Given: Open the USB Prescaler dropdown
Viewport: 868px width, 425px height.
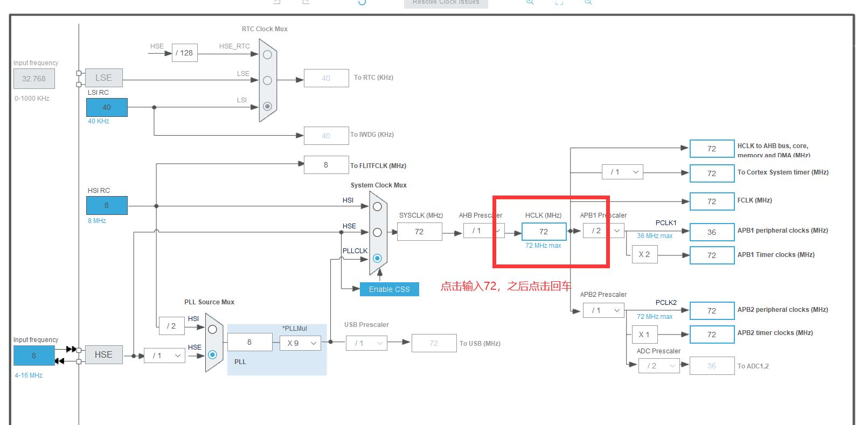Looking at the screenshot, I should (x=366, y=343).
